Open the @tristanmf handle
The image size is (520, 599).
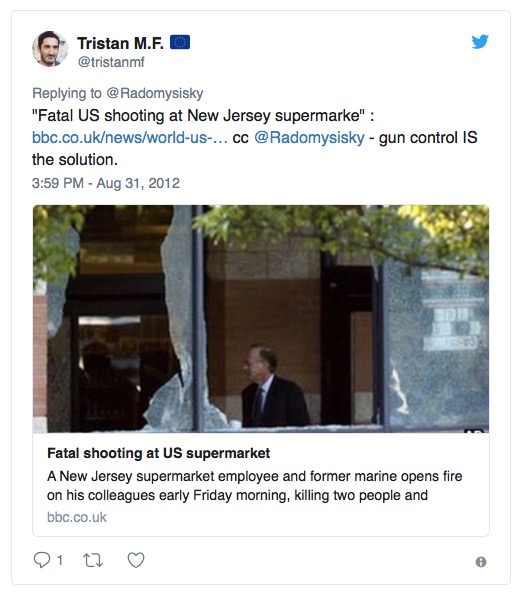coord(111,62)
